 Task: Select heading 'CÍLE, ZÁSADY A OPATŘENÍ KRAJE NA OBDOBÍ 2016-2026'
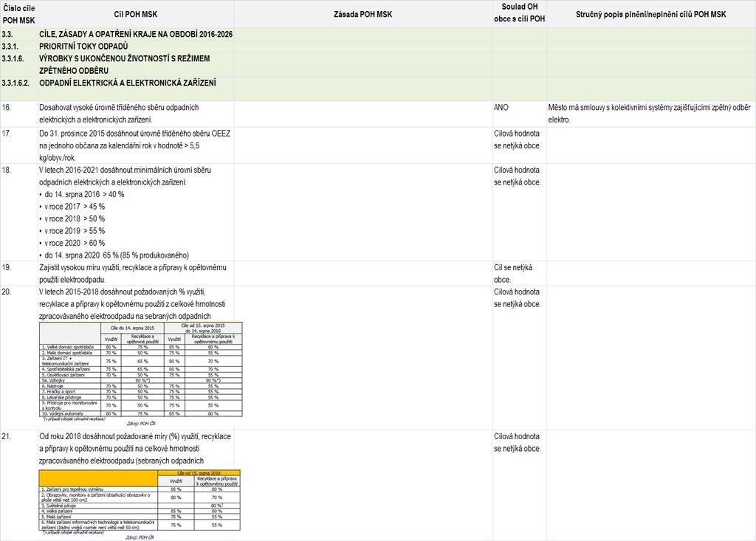(x=136, y=34)
